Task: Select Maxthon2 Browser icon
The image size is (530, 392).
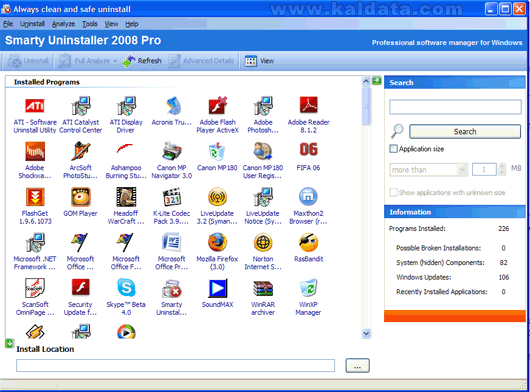Action: (x=308, y=197)
